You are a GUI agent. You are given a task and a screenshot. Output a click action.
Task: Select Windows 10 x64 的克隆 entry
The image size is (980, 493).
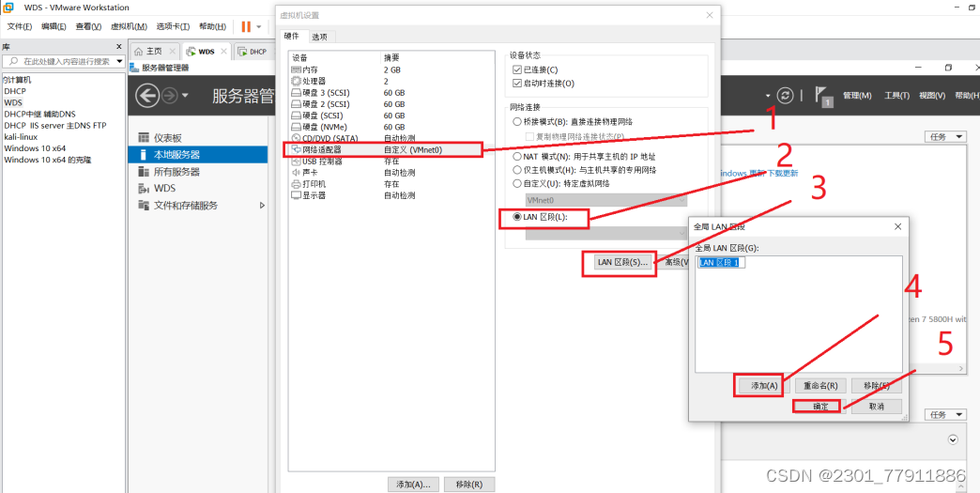tap(48, 160)
